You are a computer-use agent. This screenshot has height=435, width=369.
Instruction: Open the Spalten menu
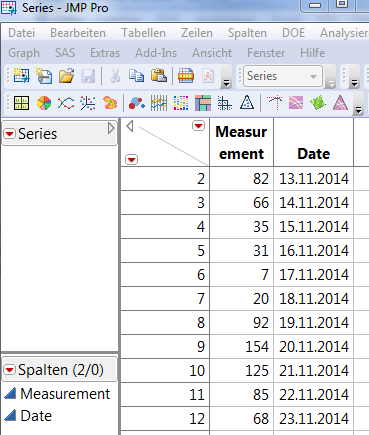click(247, 33)
